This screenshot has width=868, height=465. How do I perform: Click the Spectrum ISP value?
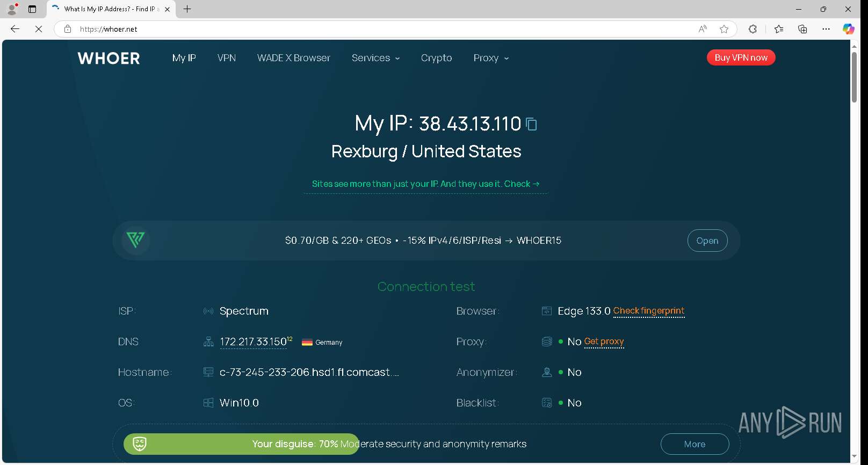[x=244, y=311]
